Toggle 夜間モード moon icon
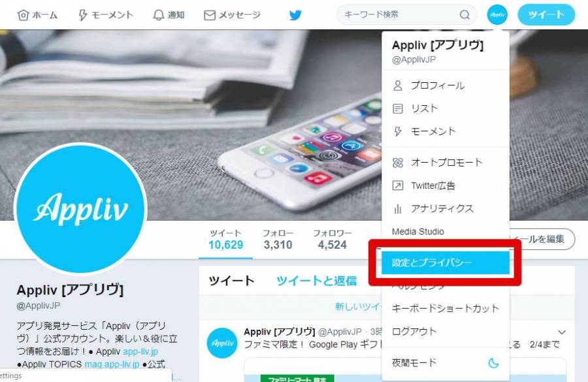The height and width of the screenshot is (382, 588). [493, 362]
